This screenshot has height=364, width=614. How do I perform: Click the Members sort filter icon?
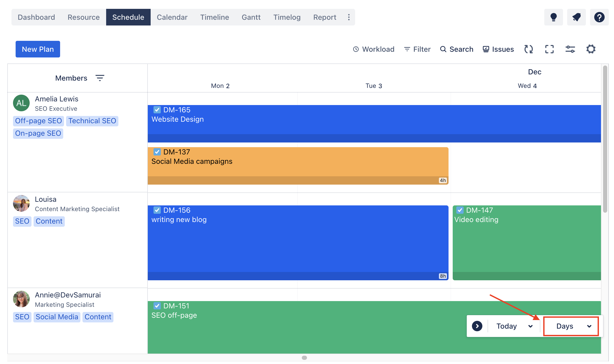point(100,78)
